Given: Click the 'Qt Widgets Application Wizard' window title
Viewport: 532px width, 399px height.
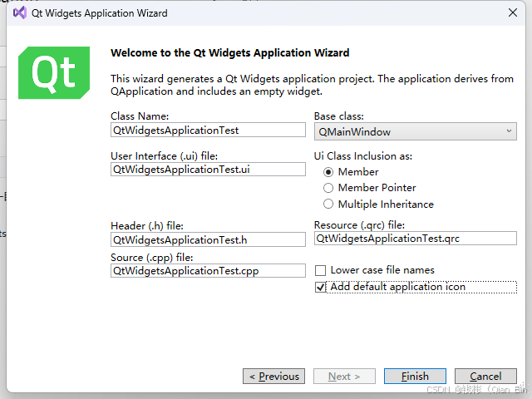Looking at the screenshot, I should [x=100, y=13].
